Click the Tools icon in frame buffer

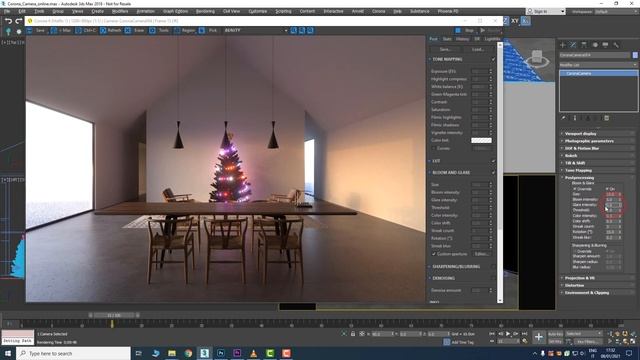coord(152,31)
